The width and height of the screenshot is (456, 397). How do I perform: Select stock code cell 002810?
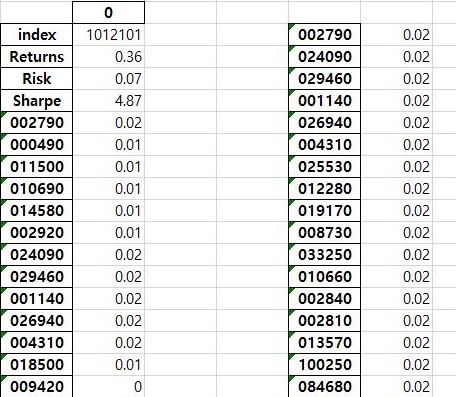(x=324, y=320)
